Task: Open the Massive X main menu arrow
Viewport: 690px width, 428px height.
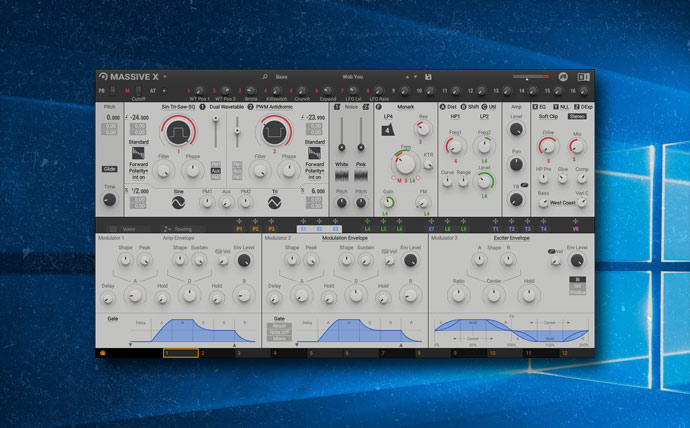Action: coord(165,77)
